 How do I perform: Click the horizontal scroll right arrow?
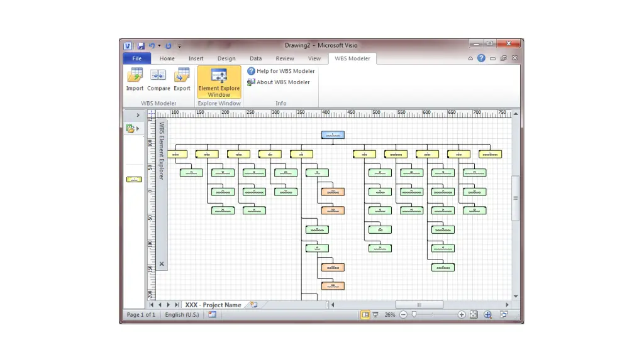507,305
